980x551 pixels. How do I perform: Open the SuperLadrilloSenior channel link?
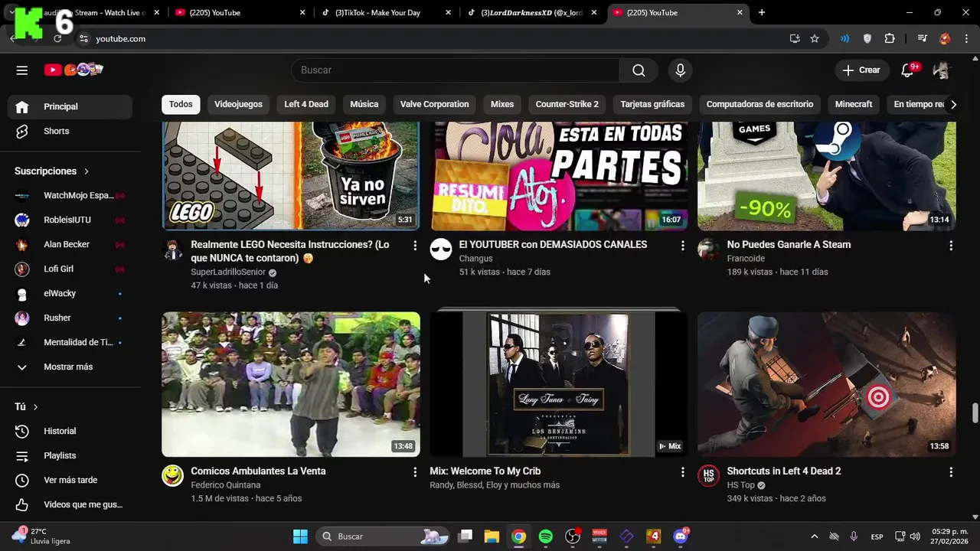point(228,272)
